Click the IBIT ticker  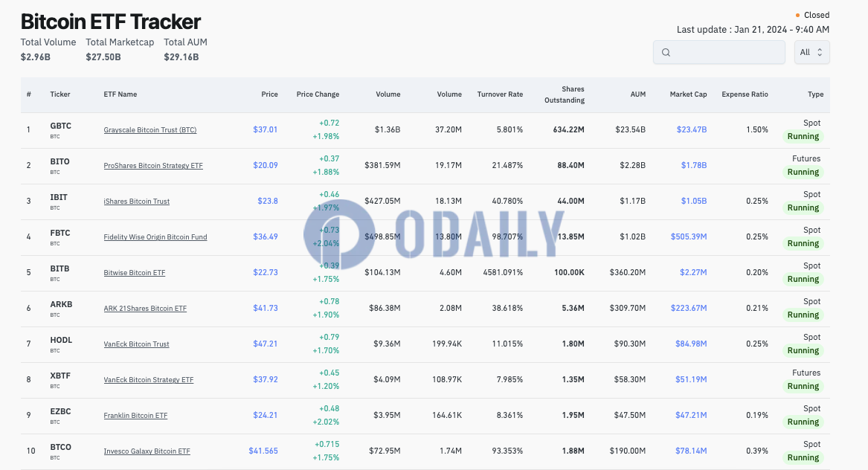[x=59, y=198]
